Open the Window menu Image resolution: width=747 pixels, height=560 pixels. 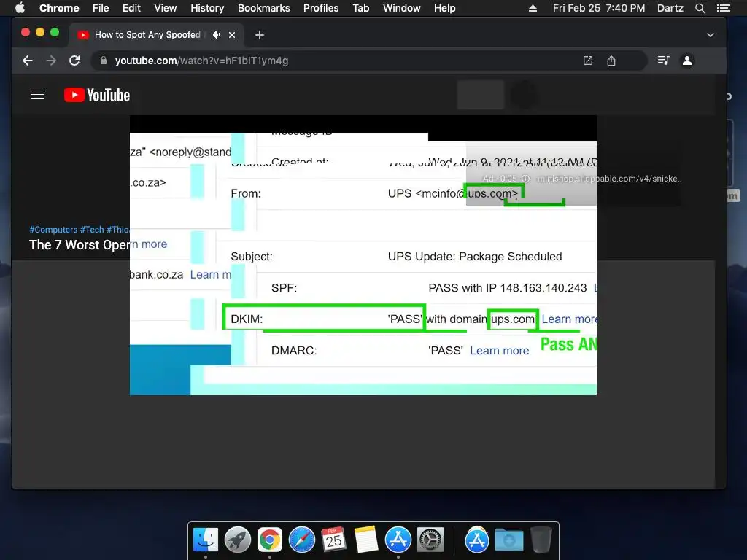[402, 8]
